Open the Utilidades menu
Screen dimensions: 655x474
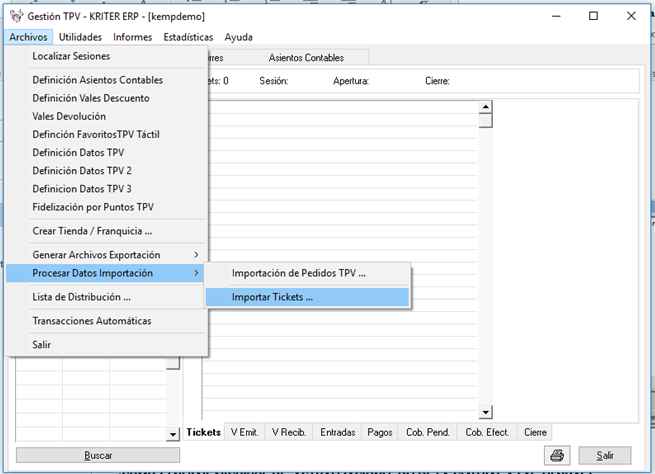(80, 37)
